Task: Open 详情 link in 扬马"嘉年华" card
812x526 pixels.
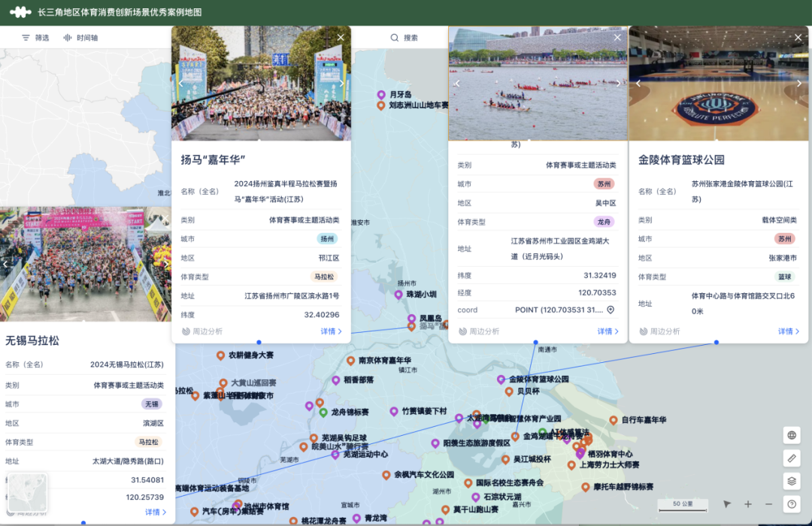Action: tap(331, 331)
